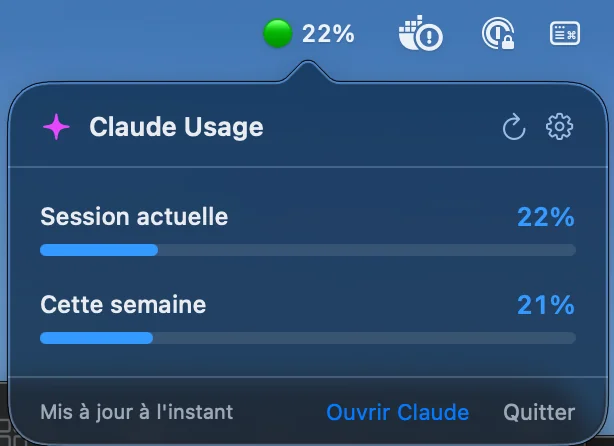Select the Cette semaine label
The width and height of the screenshot is (614, 446).
coord(123,304)
